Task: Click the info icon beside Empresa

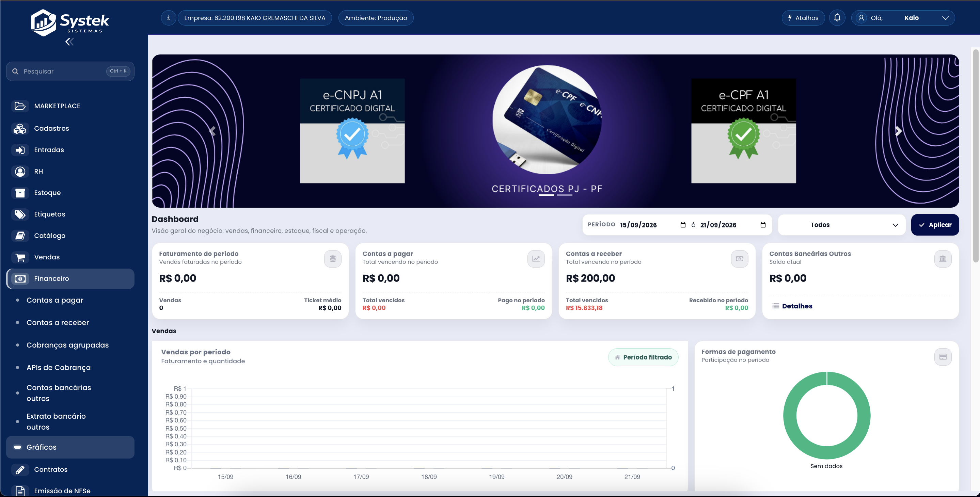Action: pyautogui.click(x=168, y=18)
